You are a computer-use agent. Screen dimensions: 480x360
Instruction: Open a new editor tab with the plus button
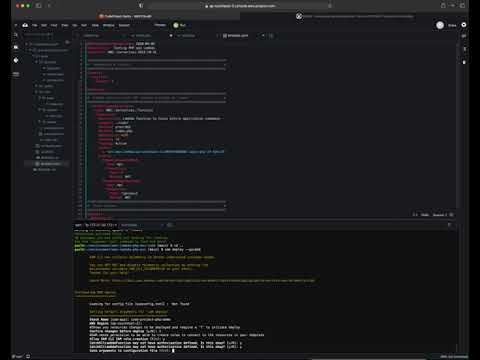(x=271, y=35)
